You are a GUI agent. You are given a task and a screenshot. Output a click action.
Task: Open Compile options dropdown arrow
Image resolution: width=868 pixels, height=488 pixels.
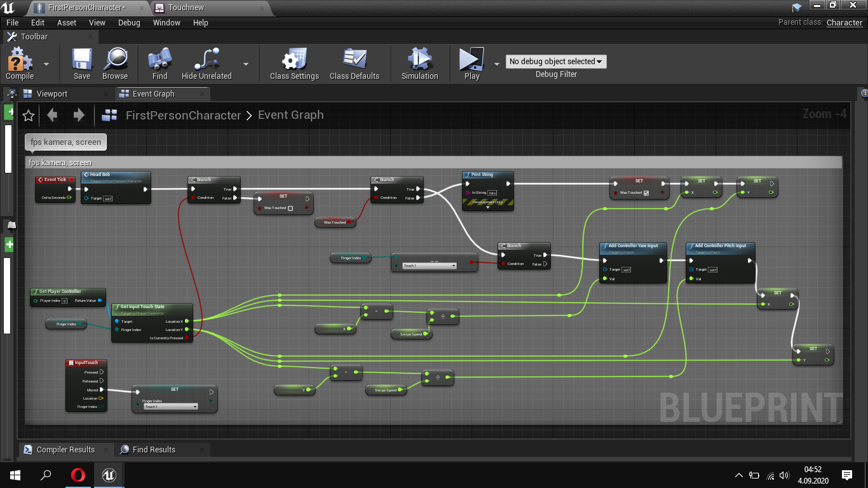46,64
